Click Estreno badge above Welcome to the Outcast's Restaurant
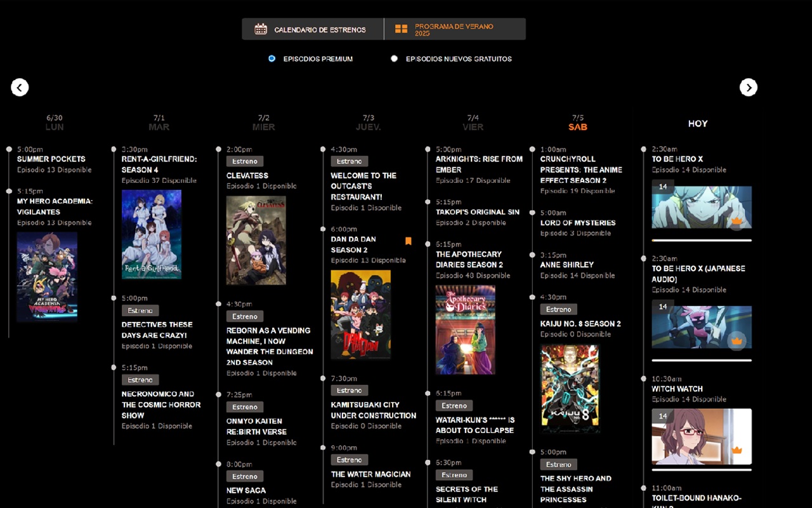 (x=350, y=161)
